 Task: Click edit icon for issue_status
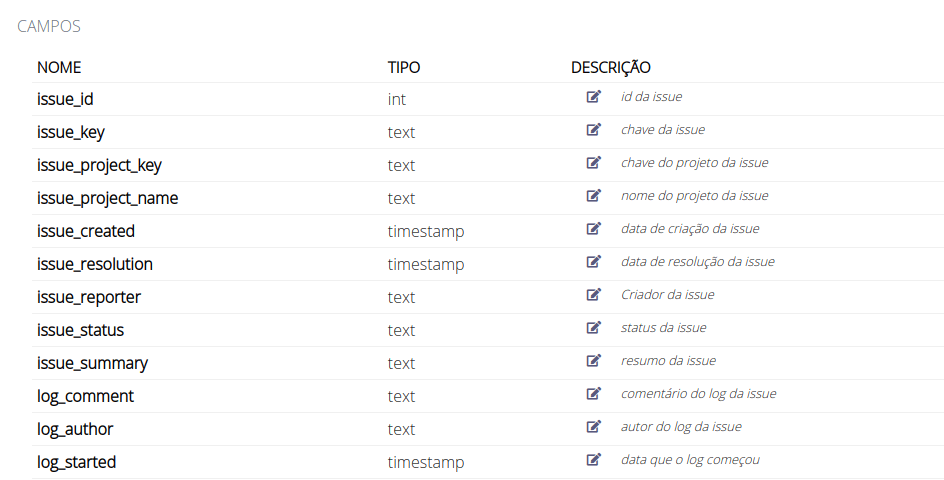pos(594,328)
